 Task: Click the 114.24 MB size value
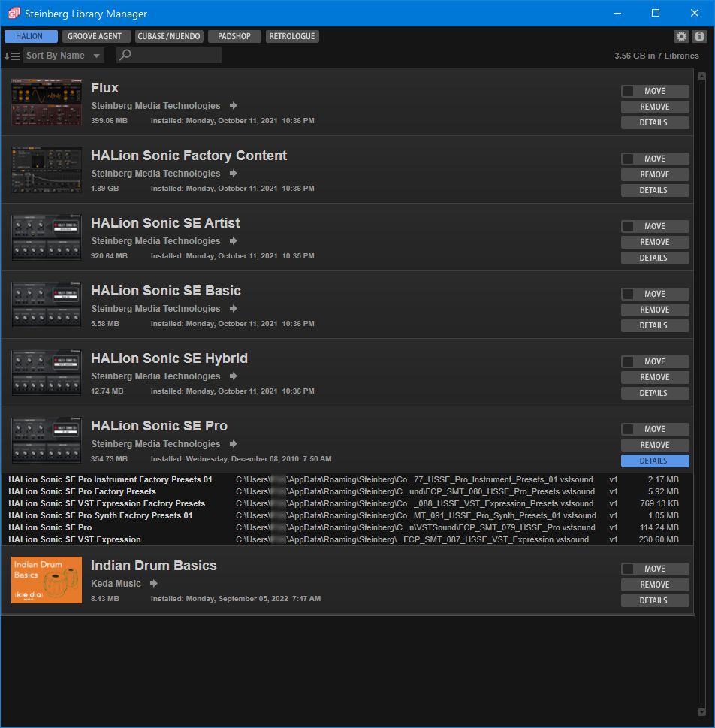(659, 528)
